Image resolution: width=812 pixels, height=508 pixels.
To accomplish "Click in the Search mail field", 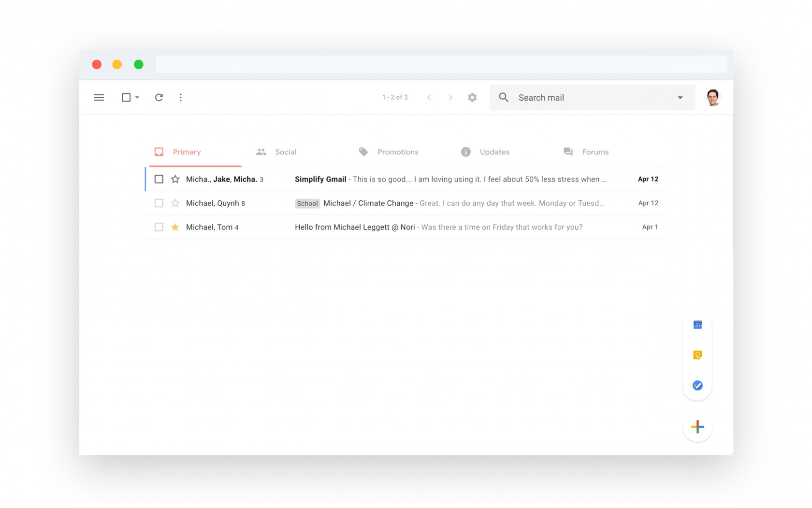I will (590, 97).
